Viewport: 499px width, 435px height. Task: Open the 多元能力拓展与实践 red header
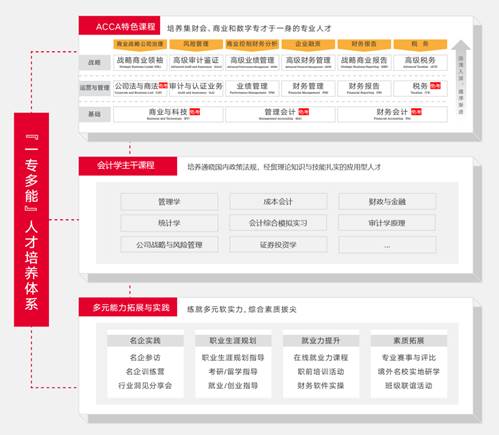pos(128,307)
